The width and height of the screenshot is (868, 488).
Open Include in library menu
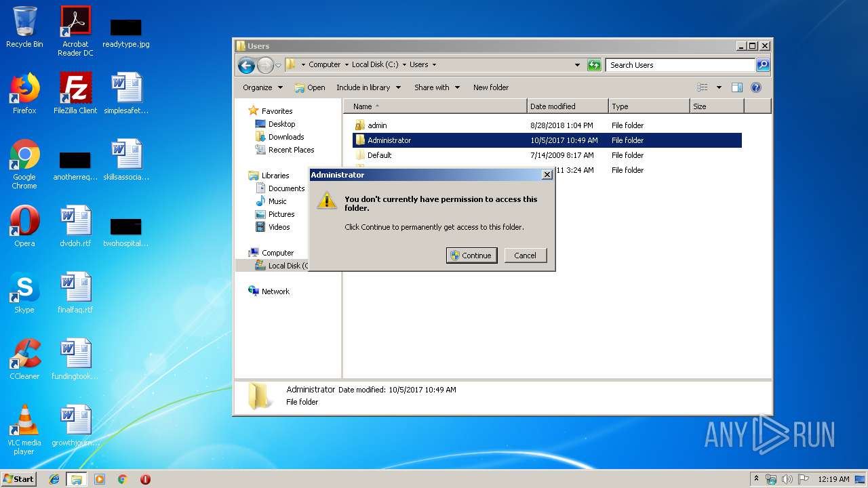(368, 87)
